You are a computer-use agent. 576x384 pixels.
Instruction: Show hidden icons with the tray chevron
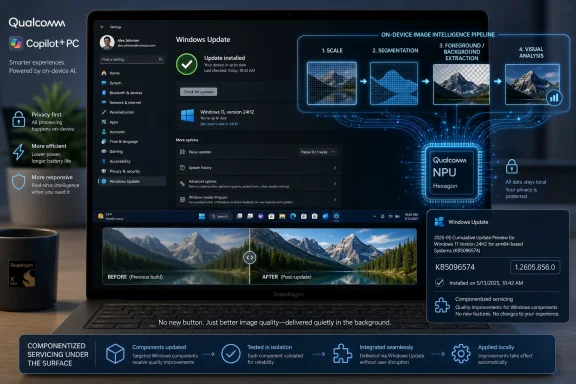coord(374,216)
